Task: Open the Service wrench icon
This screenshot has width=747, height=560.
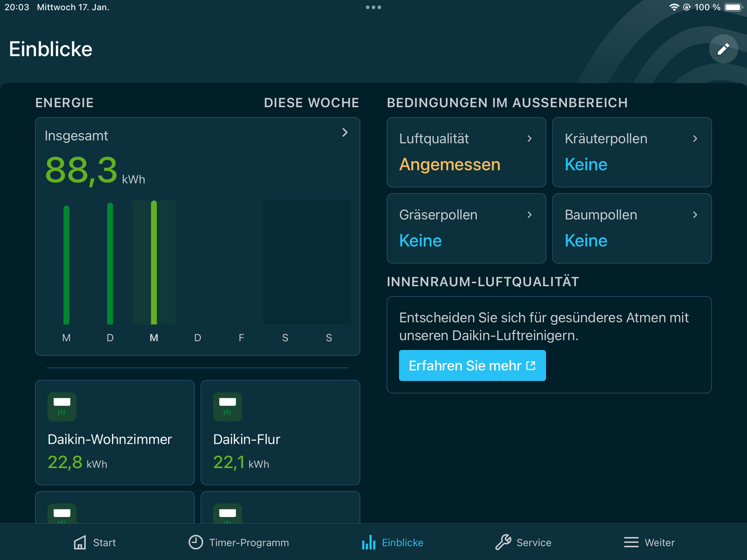Action: click(x=503, y=542)
